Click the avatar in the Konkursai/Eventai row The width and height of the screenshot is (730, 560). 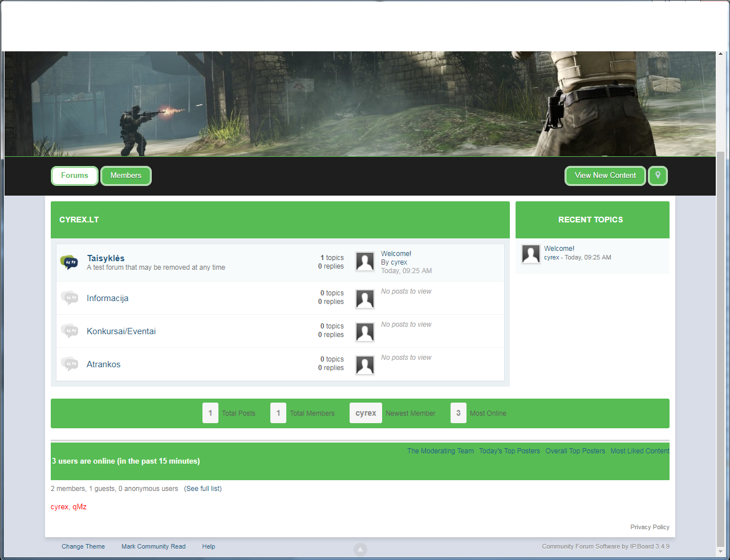pyautogui.click(x=365, y=332)
